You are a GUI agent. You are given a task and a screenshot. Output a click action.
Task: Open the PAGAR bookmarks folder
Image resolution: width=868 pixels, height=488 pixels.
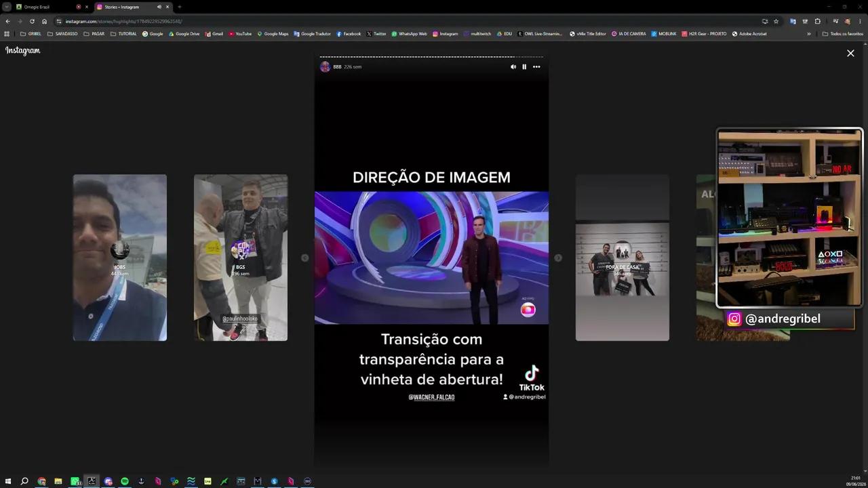[94, 34]
